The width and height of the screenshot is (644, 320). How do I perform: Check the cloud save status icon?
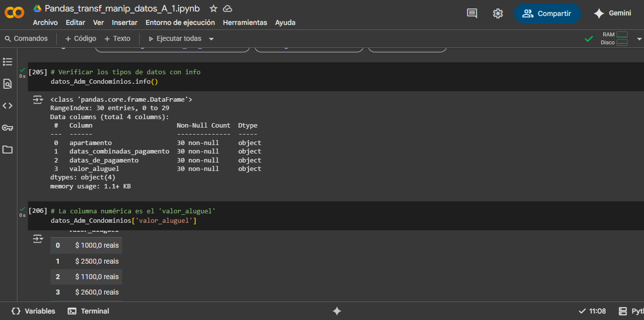coord(227,8)
